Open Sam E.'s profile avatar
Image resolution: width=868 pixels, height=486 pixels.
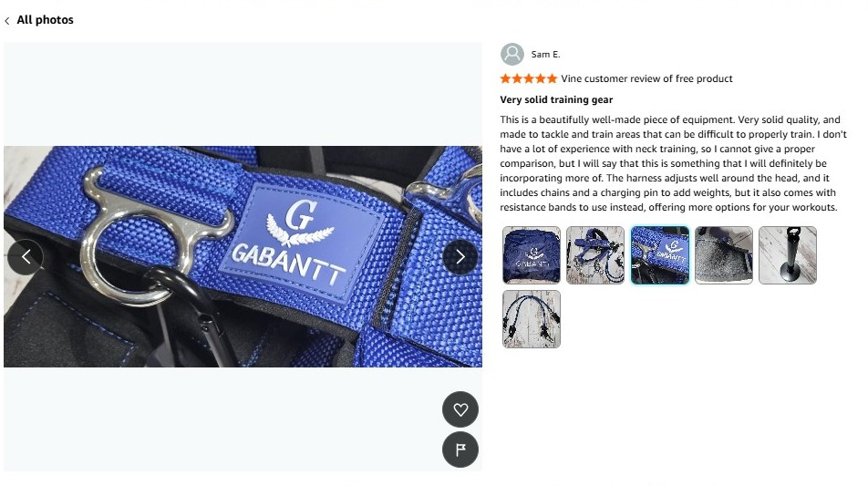coord(512,54)
